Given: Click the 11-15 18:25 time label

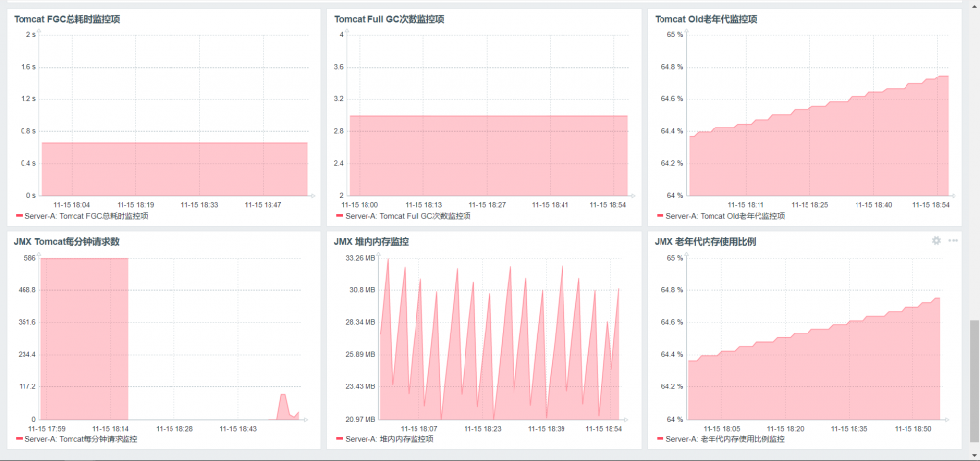Looking at the screenshot, I should [x=810, y=205].
